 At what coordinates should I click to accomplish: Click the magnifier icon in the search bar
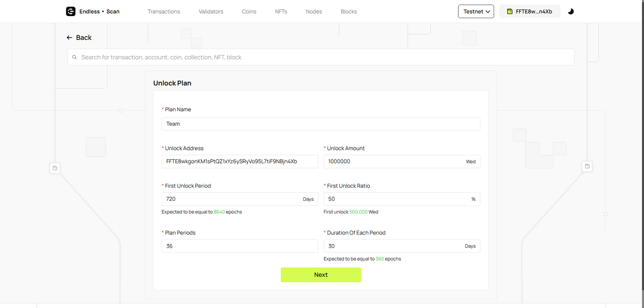75,57
